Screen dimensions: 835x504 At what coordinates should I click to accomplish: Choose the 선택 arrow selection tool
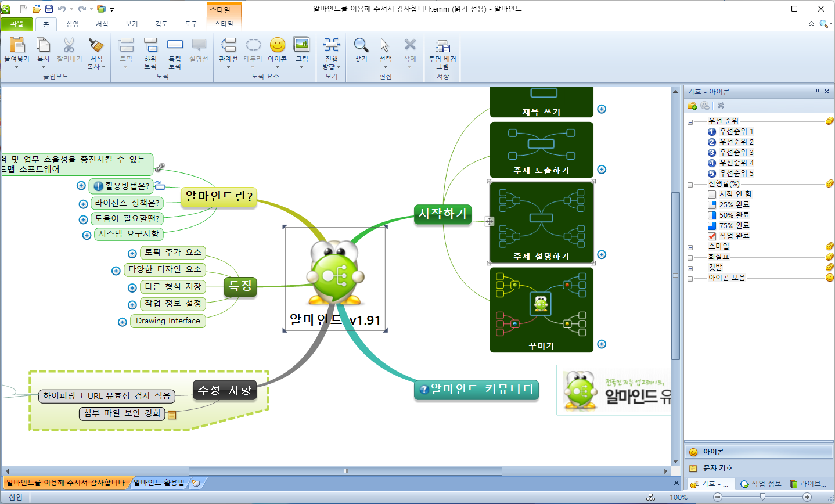(385, 45)
